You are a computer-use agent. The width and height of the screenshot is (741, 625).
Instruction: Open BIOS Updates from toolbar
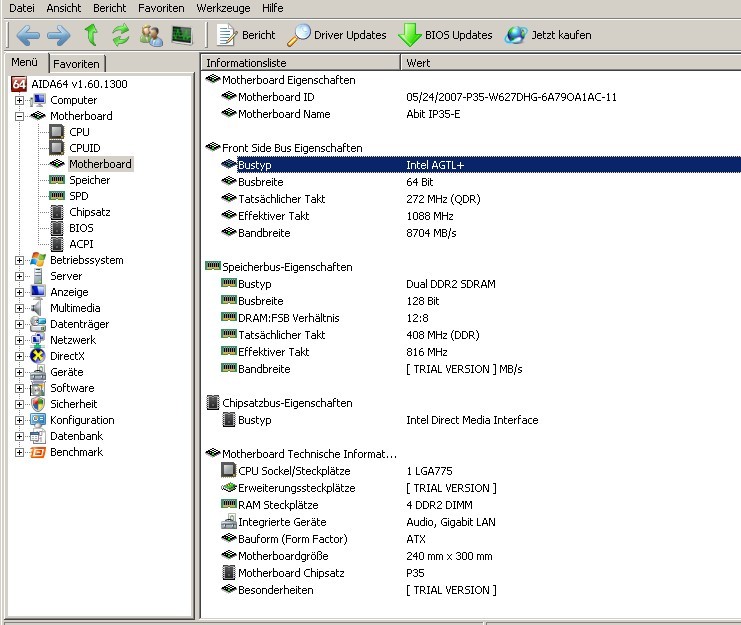tap(445, 35)
